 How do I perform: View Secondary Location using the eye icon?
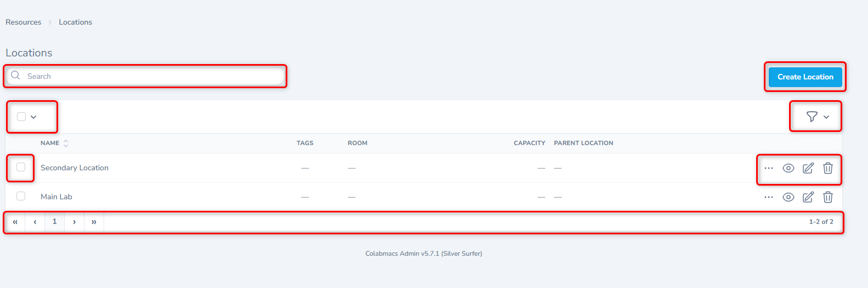click(x=788, y=168)
